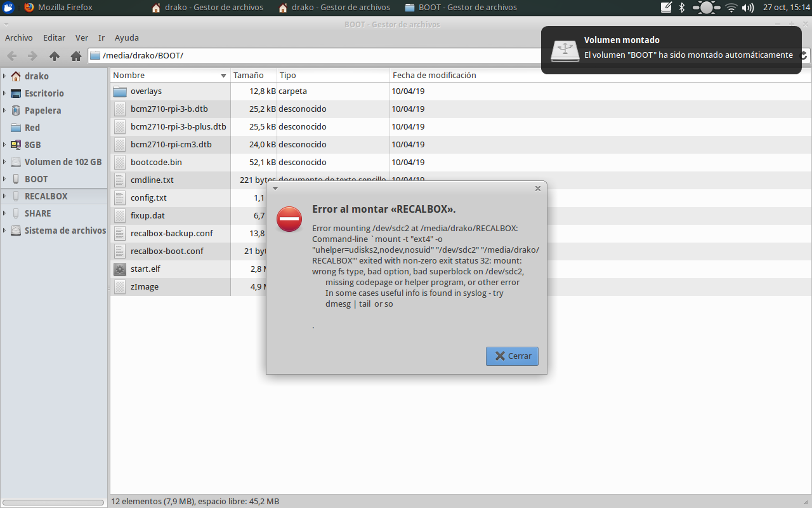Close the RECALBOX error dialog with X
The height and width of the screenshot is (508, 812).
538,189
